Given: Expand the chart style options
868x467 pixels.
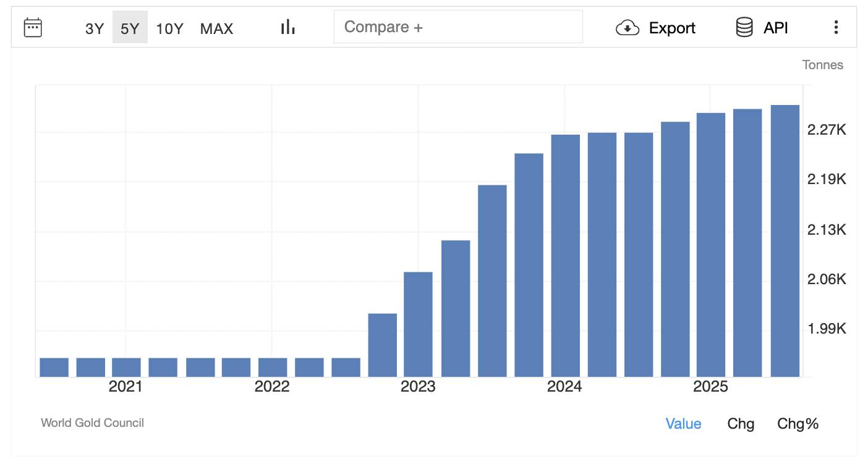Looking at the screenshot, I should 287,27.
